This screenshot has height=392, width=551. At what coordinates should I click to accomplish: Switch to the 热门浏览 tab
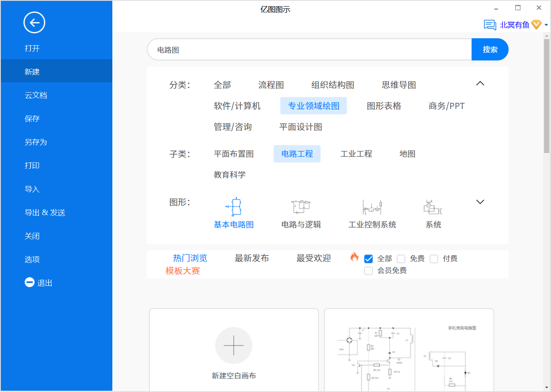coord(190,258)
